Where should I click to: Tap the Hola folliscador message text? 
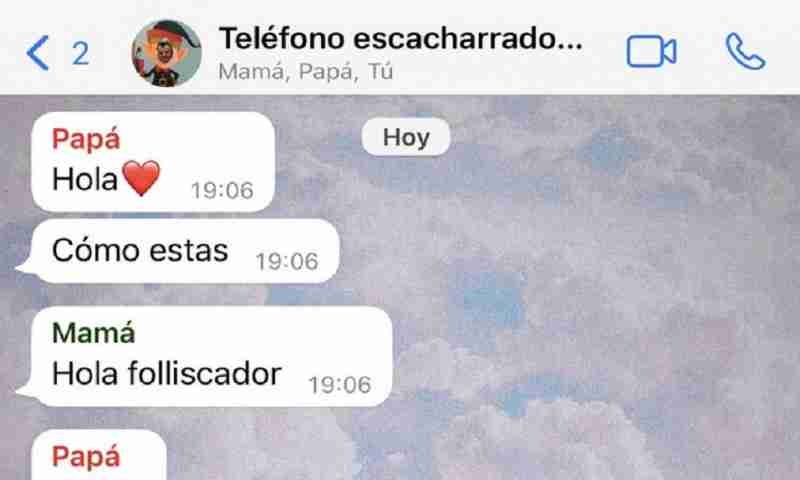click(x=166, y=373)
